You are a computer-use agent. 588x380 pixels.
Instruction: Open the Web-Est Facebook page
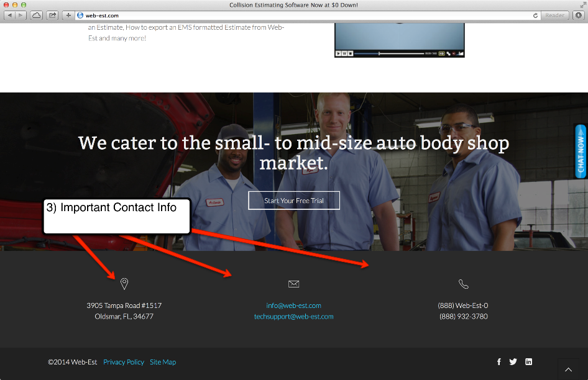pyautogui.click(x=499, y=361)
